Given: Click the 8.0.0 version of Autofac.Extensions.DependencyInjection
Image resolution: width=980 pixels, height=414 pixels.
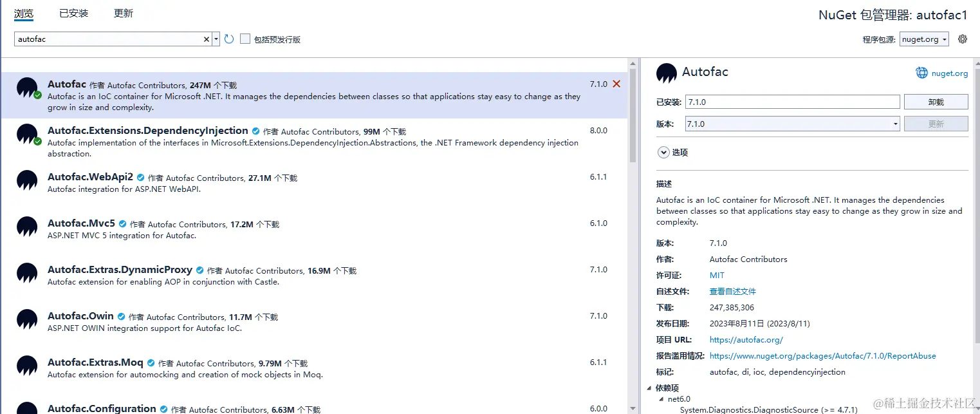Looking at the screenshot, I should (598, 131).
